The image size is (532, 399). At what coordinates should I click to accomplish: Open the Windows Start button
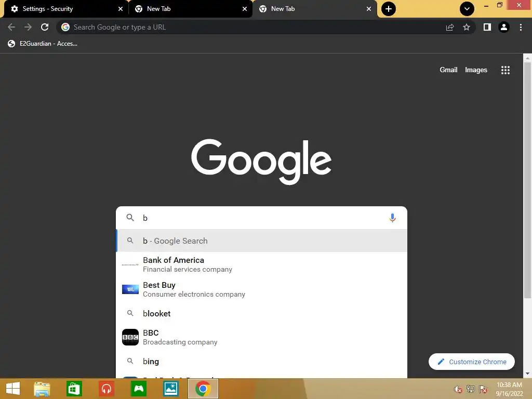point(13,389)
